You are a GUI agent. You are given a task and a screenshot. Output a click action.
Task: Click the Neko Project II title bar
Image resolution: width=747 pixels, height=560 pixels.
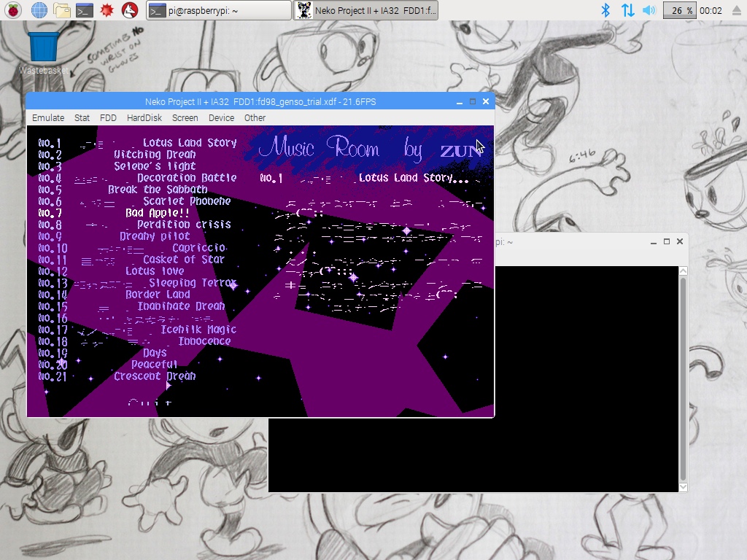point(260,101)
